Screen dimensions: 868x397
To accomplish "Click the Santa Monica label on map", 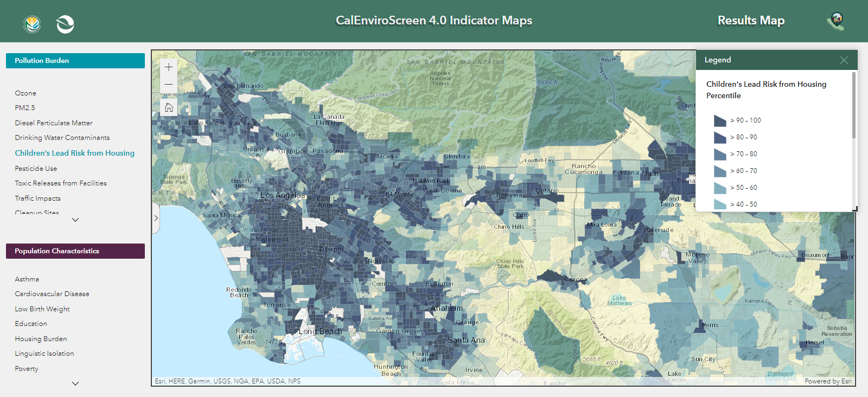I will [x=221, y=216].
